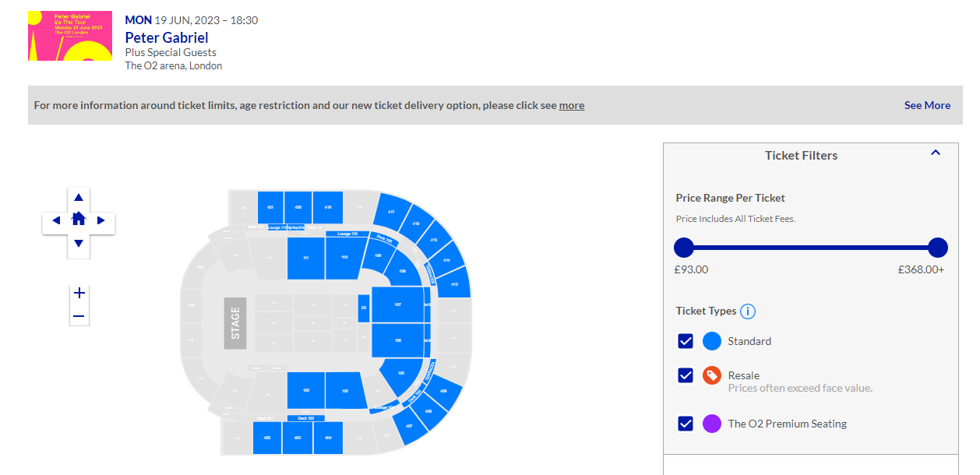
Task: Pan the seat map right
Action: tap(101, 220)
